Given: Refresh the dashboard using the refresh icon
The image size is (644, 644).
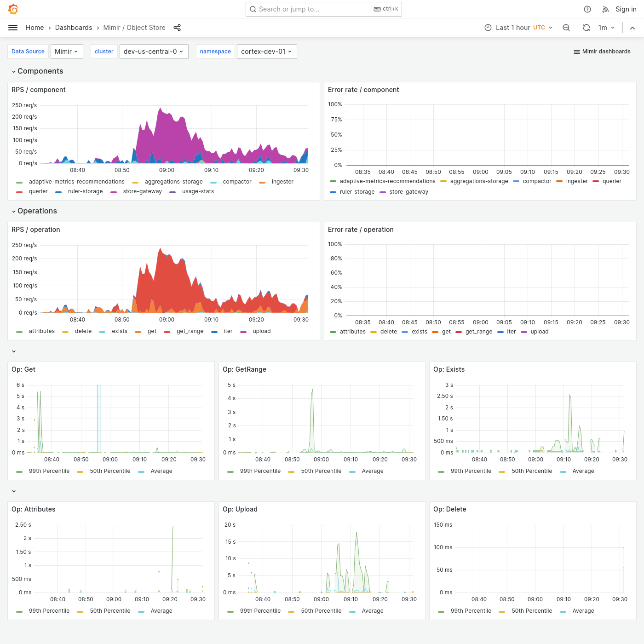Looking at the screenshot, I should pyautogui.click(x=586, y=28).
